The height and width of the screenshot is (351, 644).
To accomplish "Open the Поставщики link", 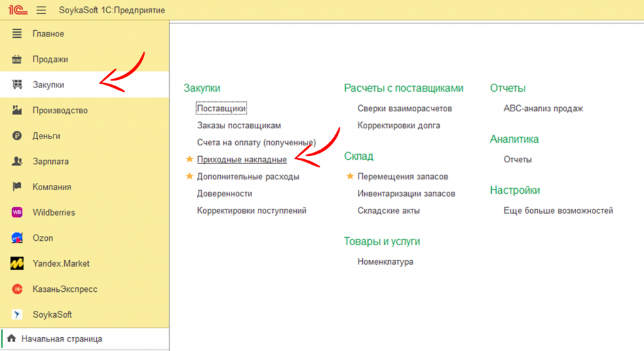I will point(221,108).
